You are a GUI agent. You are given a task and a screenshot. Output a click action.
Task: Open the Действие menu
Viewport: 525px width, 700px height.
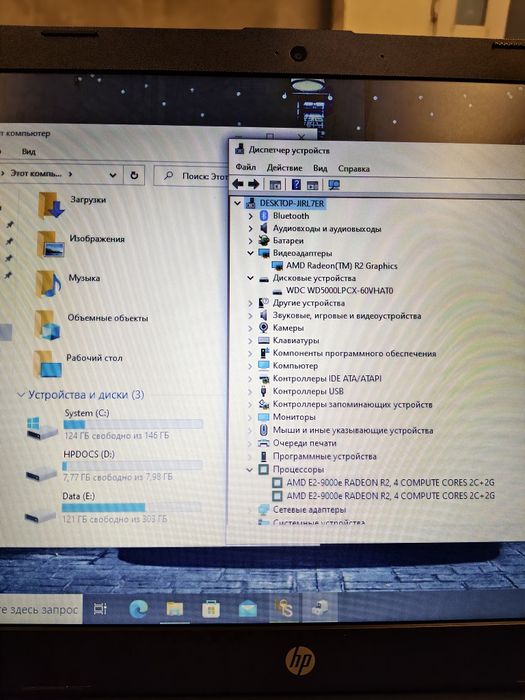[x=284, y=168]
